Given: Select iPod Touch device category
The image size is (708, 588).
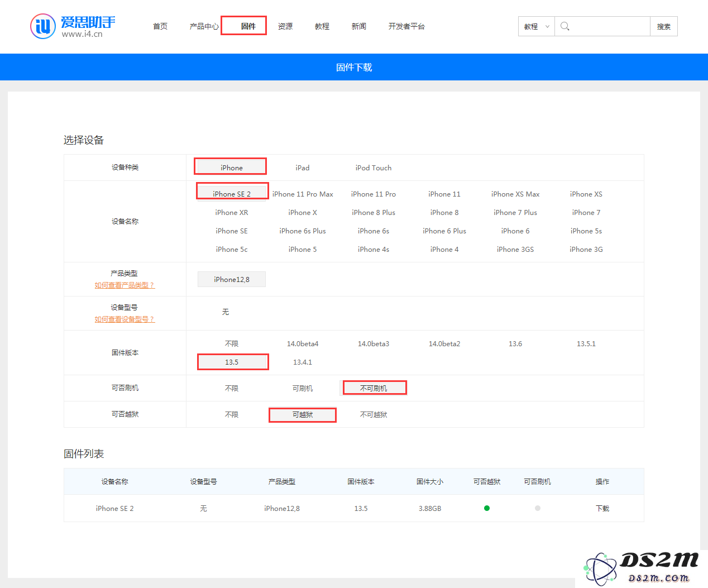Looking at the screenshot, I should pyautogui.click(x=374, y=168).
